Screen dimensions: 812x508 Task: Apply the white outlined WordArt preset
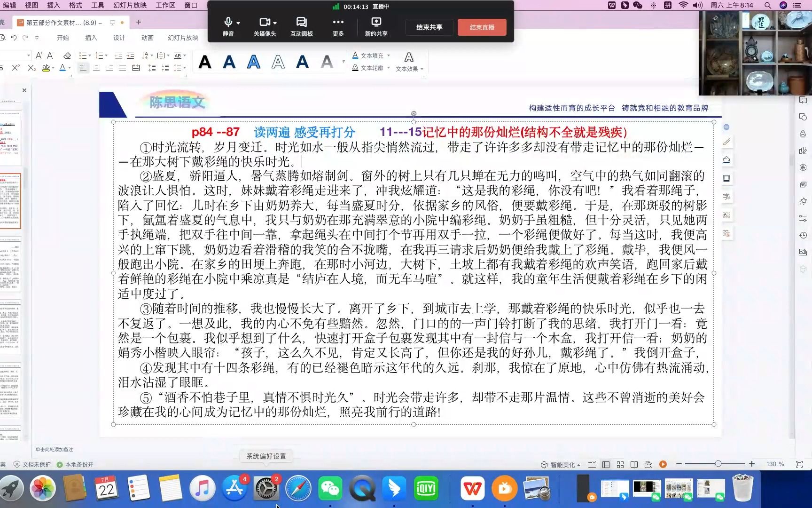(278, 62)
